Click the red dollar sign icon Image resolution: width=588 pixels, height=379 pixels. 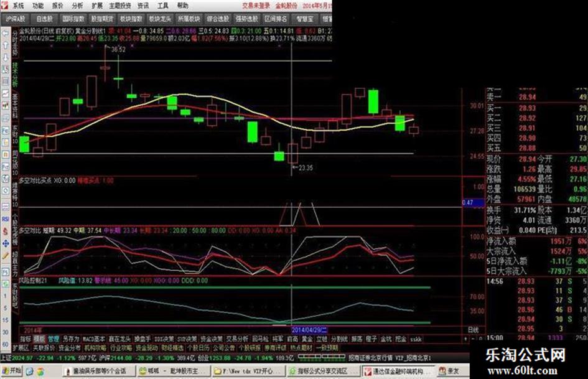click(x=5, y=231)
